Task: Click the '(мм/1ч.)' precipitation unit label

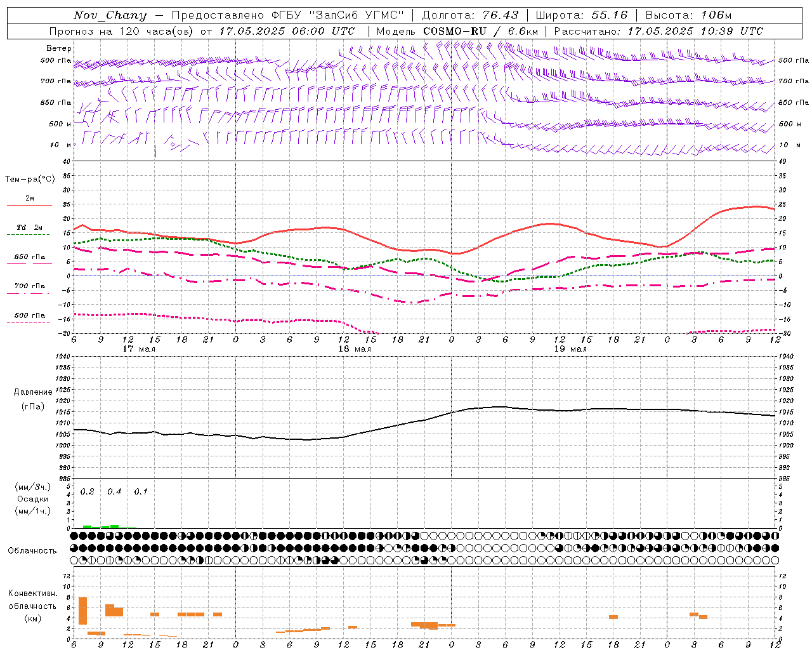Action: [33, 511]
